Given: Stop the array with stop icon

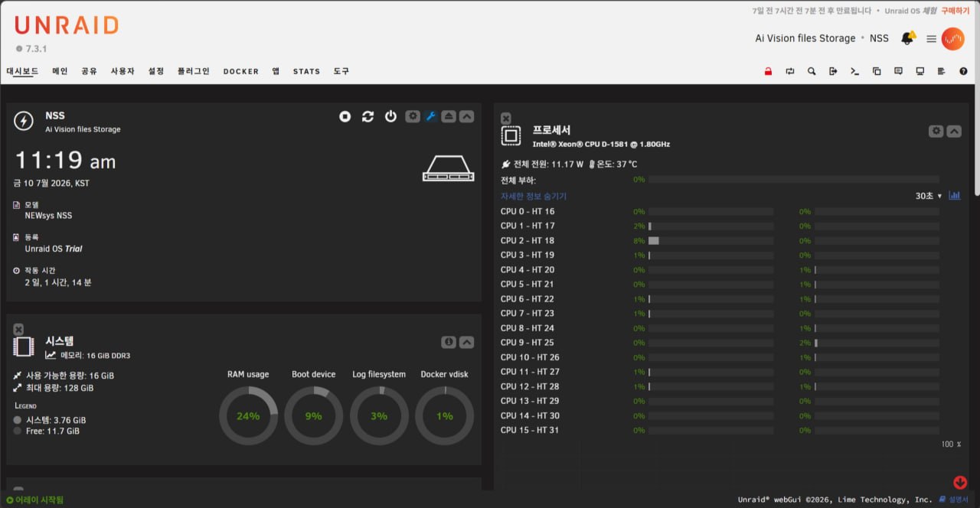Looking at the screenshot, I should tap(345, 116).
